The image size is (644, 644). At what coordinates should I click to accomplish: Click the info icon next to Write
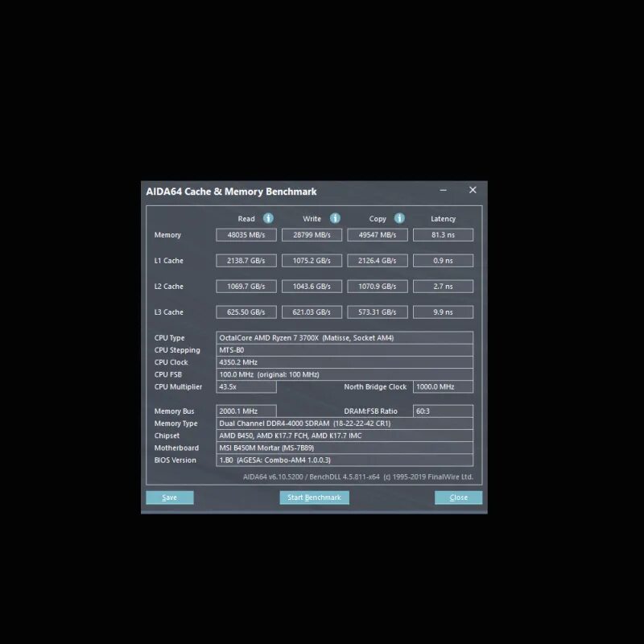(x=335, y=218)
